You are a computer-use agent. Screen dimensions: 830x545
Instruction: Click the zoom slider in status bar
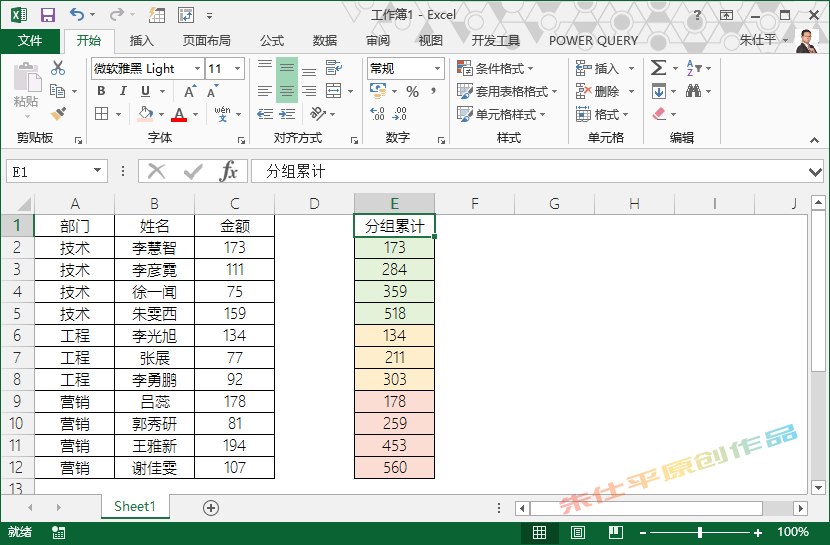699,533
